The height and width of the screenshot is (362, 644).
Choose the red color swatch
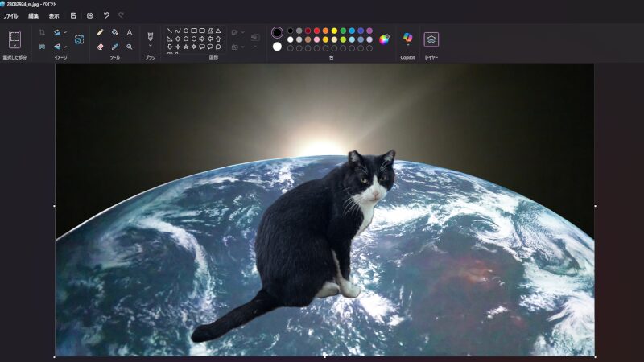point(317,31)
